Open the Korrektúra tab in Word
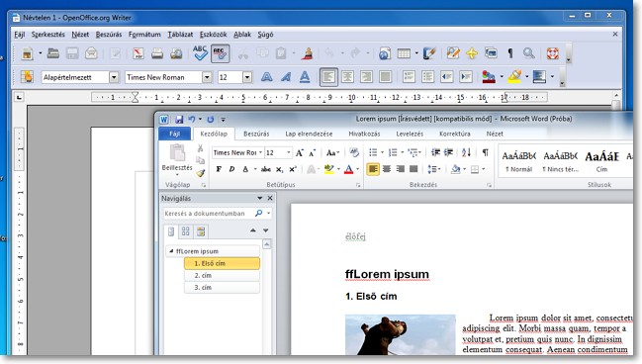Image resolution: width=642 pixels, height=364 pixels. pyautogui.click(x=454, y=134)
